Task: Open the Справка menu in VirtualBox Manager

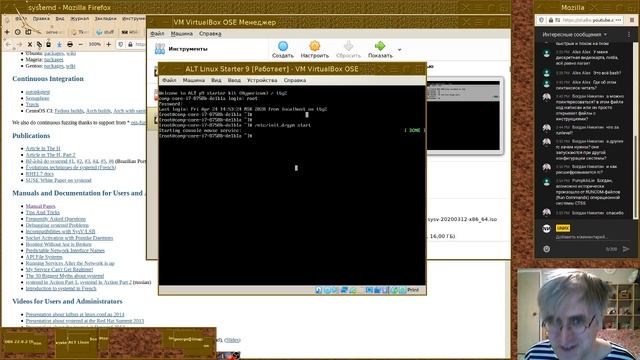Action: click(x=210, y=33)
